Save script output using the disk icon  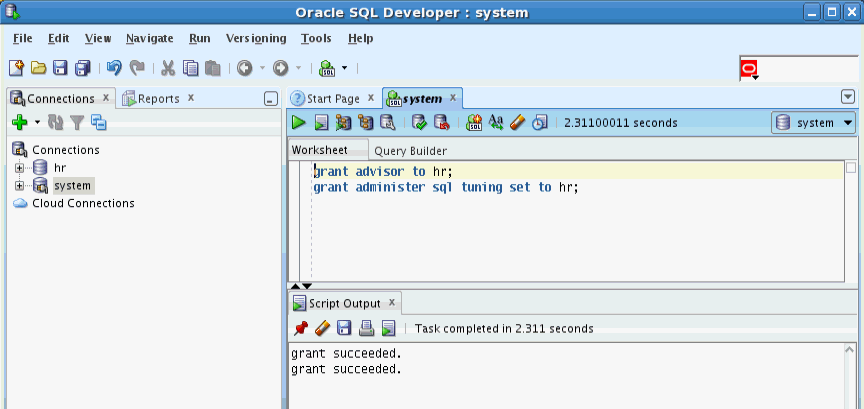pos(344,329)
